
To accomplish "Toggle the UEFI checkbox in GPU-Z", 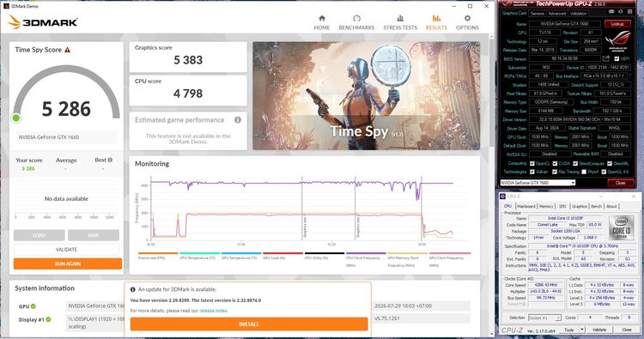I will pos(617,58).
